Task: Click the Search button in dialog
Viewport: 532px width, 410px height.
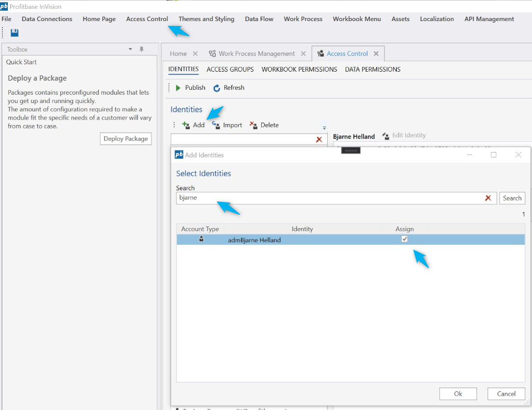Action: pos(512,198)
